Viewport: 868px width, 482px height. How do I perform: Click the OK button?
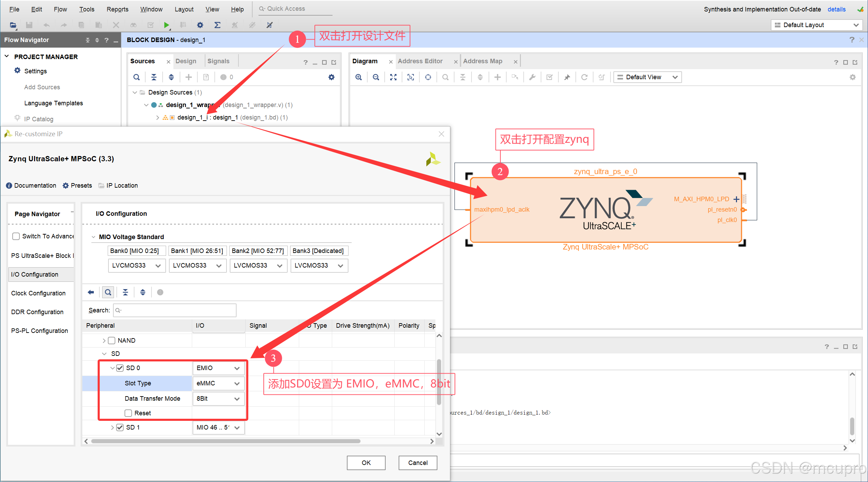click(x=366, y=463)
